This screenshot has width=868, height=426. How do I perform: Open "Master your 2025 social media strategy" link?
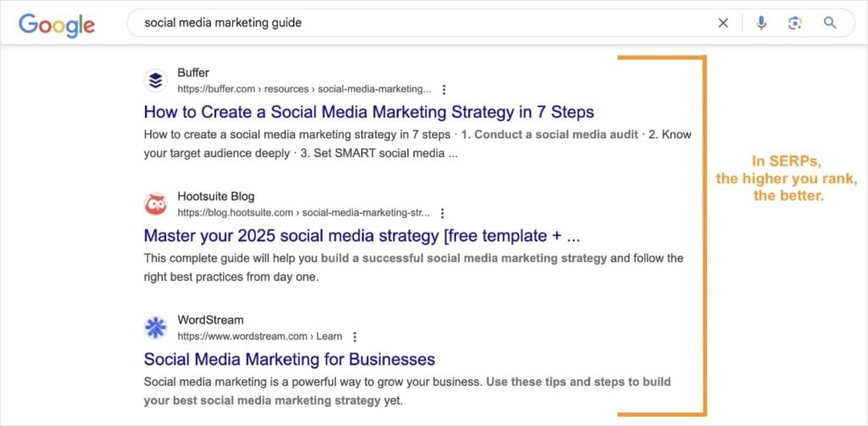(x=362, y=235)
